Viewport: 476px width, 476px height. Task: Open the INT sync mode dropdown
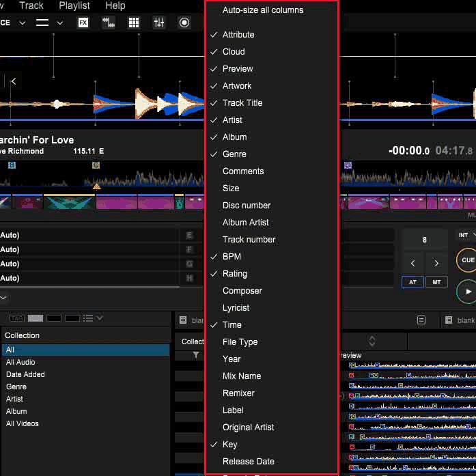466,235
